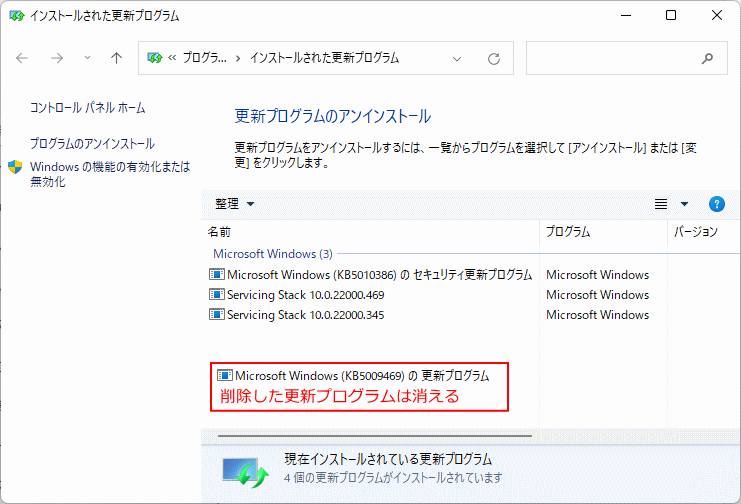Sort by プログラム column header
The image size is (741, 504).
click(x=603, y=232)
